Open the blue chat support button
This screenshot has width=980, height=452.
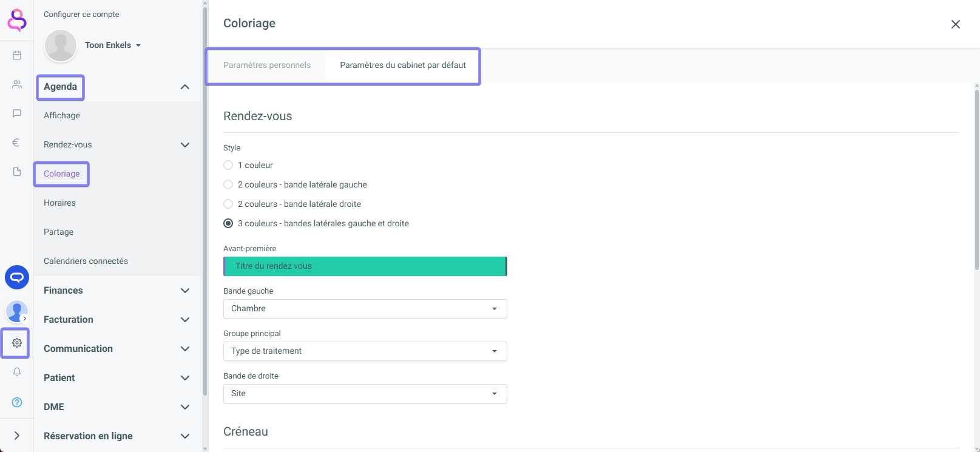pyautogui.click(x=17, y=277)
